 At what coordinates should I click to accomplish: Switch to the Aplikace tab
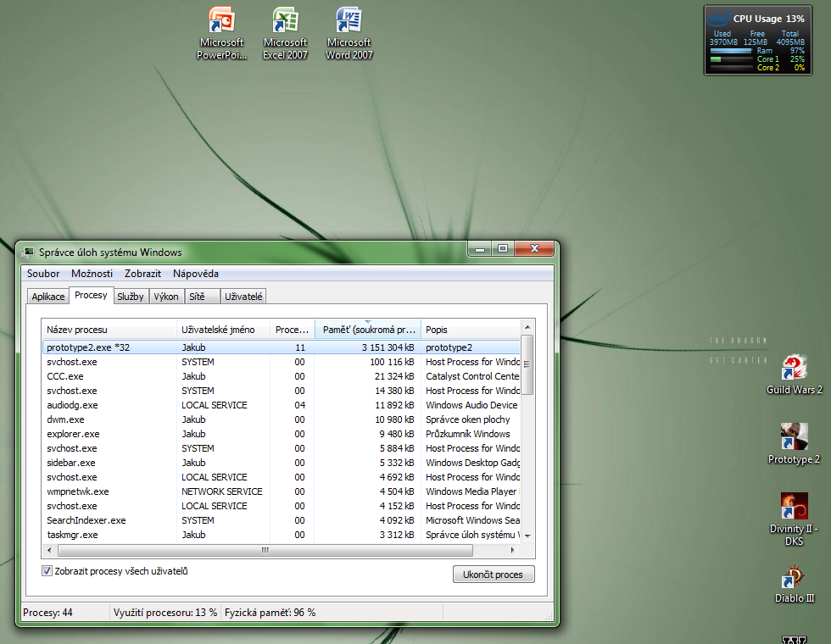tap(48, 297)
